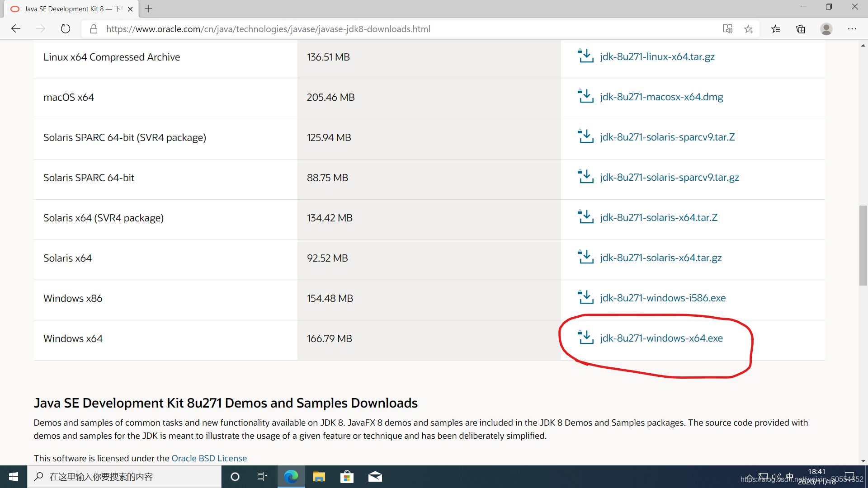This screenshot has height=488, width=868.
Task: Click download icon for solaris-sparcv9.tar.Z
Action: click(586, 136)
